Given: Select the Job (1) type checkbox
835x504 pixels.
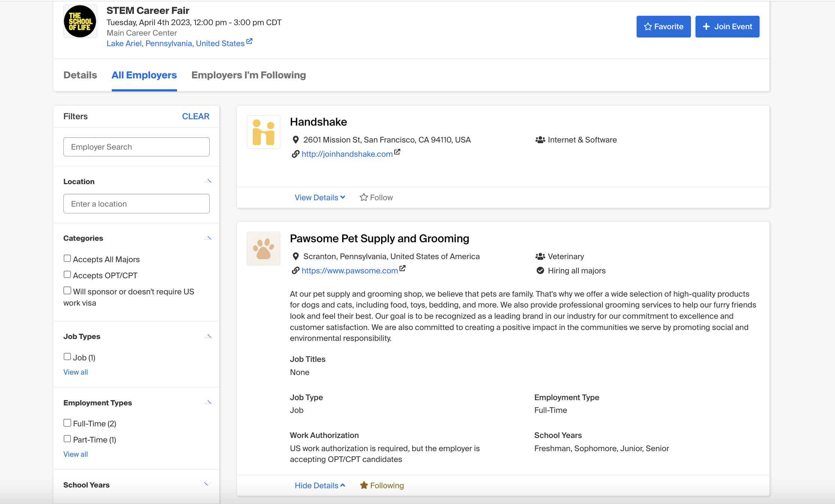Looking at the screenshot, I should (x=67, y=357).
